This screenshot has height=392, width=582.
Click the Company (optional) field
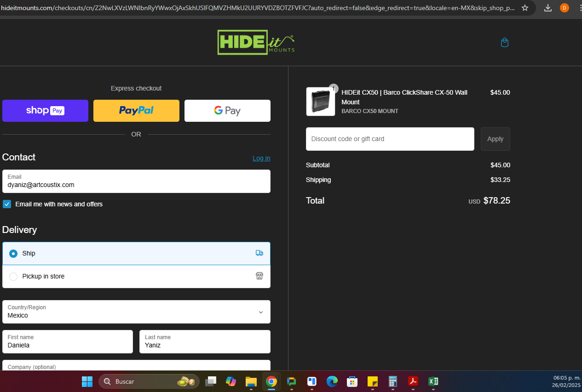pos(136,365)
